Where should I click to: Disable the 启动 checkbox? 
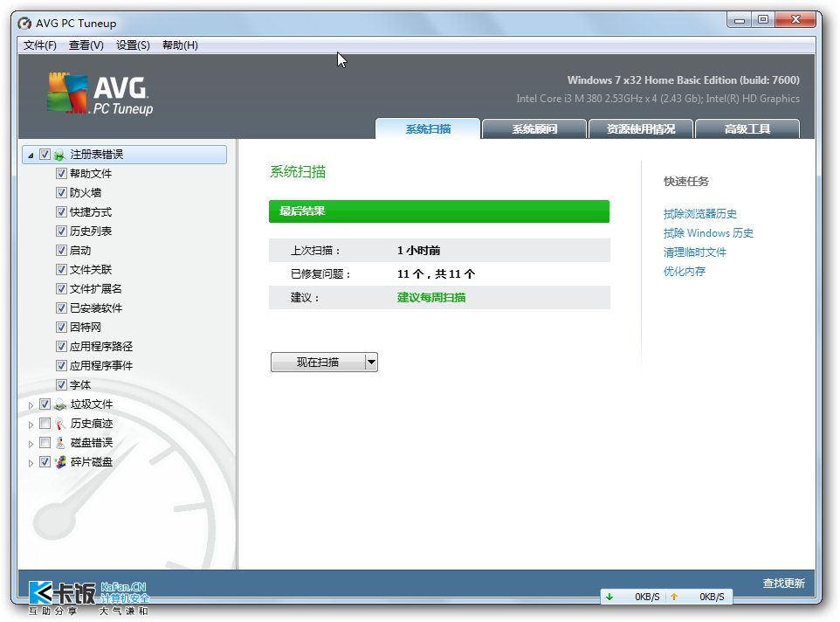[61, 250]
